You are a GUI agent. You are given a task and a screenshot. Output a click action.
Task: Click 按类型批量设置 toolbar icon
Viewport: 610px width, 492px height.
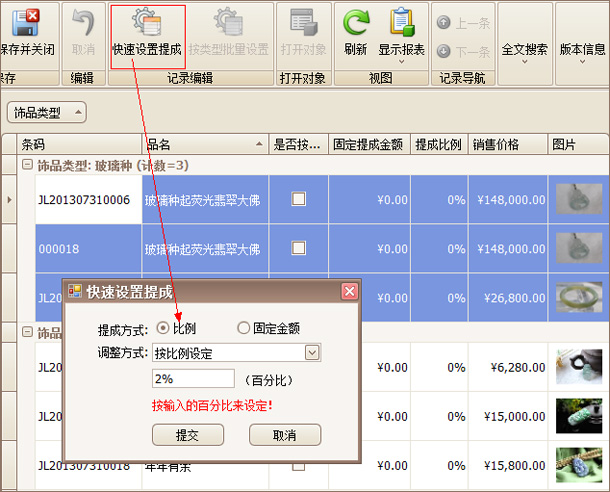point(229,23)
